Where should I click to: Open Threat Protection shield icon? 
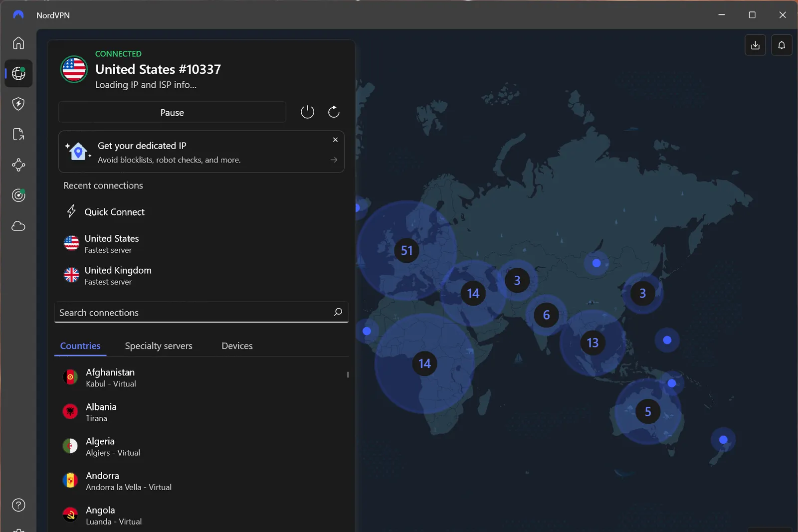point(18,104)
